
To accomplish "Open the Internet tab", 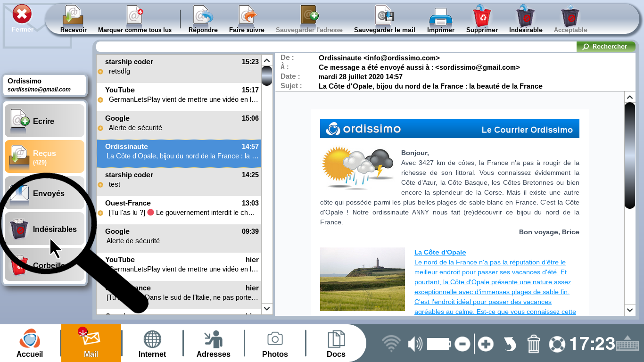I will click(152, 343).
